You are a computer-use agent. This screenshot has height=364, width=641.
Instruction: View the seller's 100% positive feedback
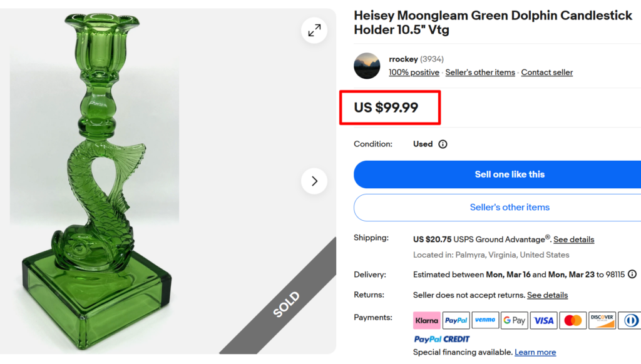coord(414,72)
